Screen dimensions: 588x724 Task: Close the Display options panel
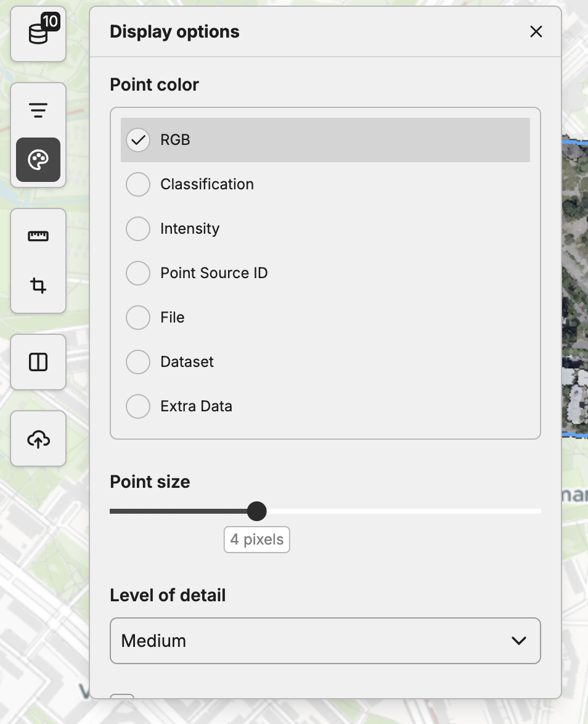click(536, 32)
